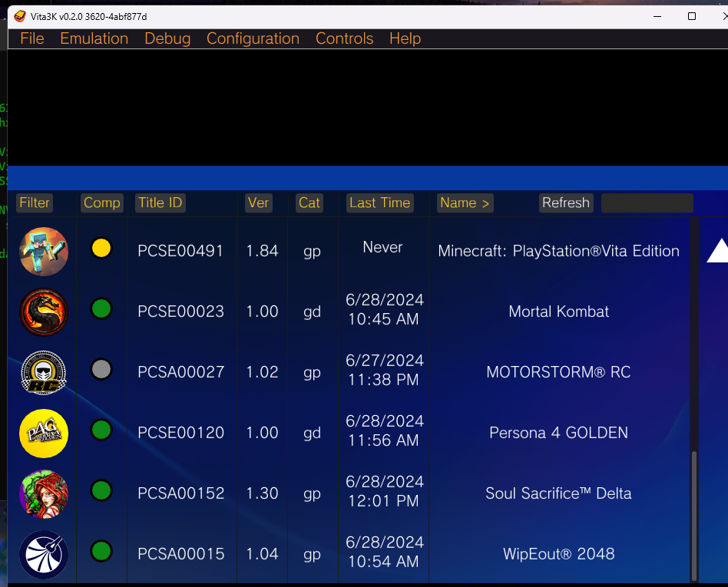728x587 pixels.
Task: Click the Vita3K title bar logo
Action: click(19, 16)
